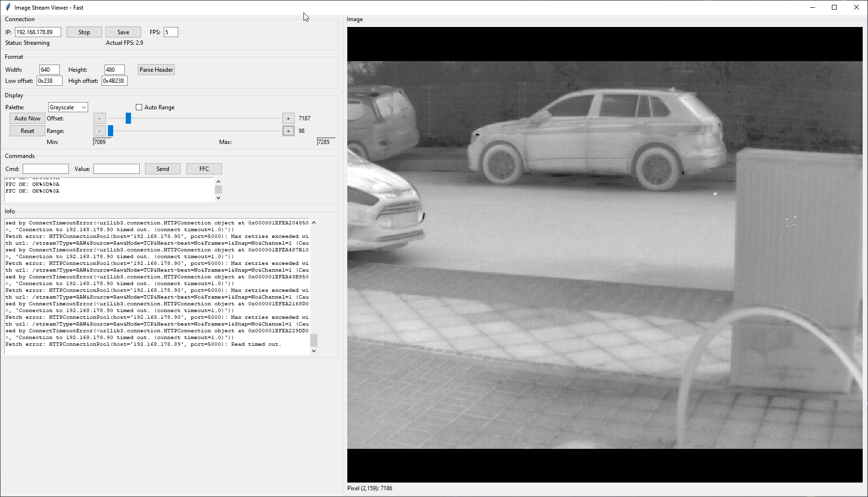Click 'Actual FPS: 2.9' text
Image resolution: width=868 pixels, height=497 pixels.
(124, 43)
